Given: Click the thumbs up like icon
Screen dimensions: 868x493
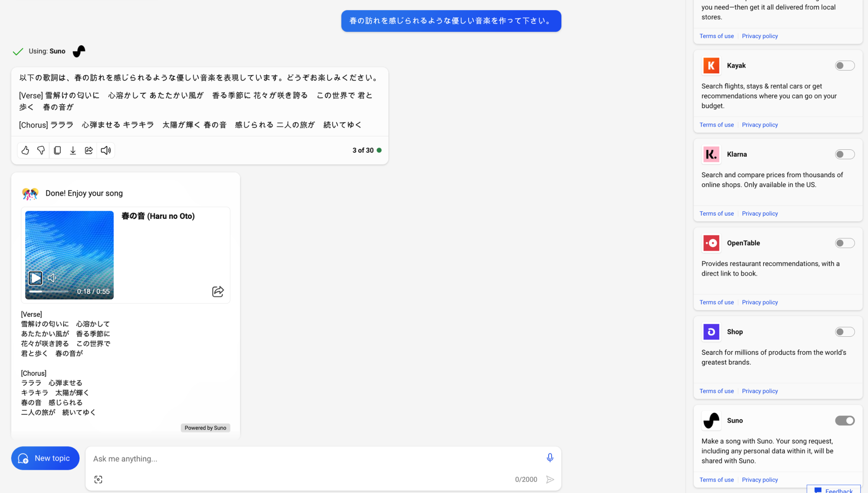Looking at the screenshot, I should click(25, 150).
